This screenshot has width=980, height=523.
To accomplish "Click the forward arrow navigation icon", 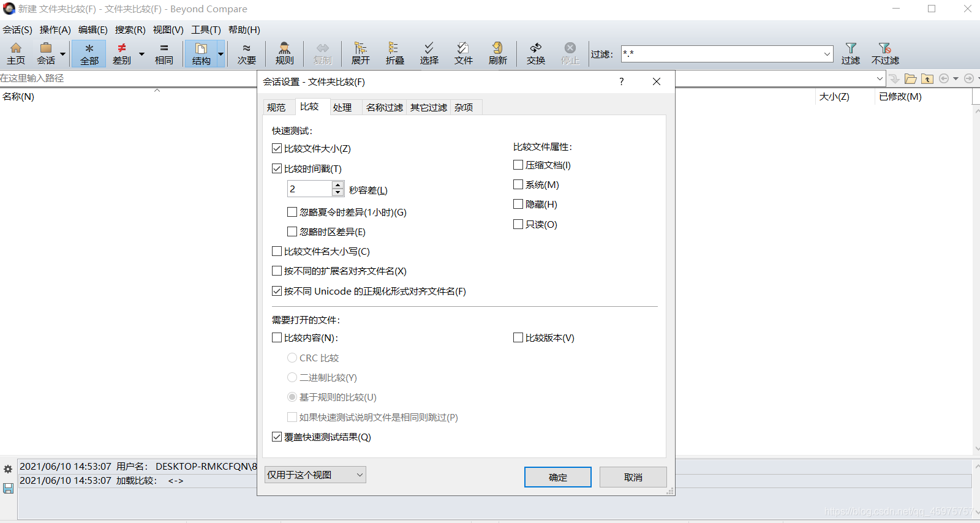I will [x=968, y=78].
